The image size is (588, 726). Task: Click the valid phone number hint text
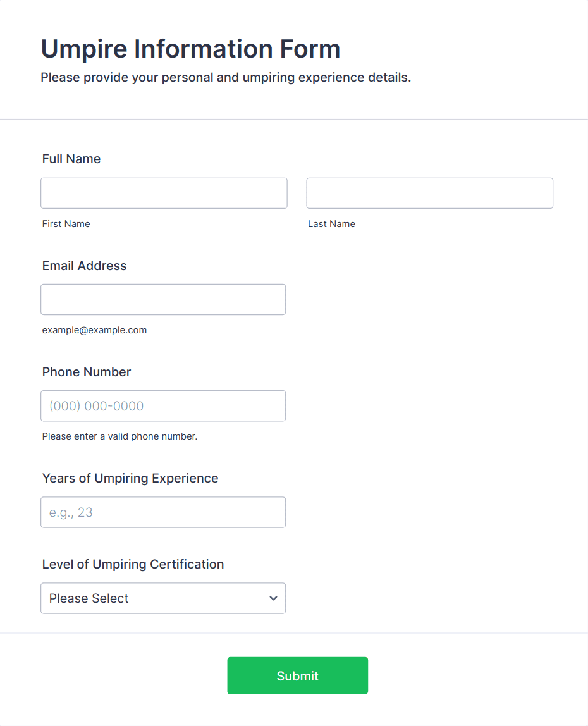pyautogui.click(x=119, y=436)
